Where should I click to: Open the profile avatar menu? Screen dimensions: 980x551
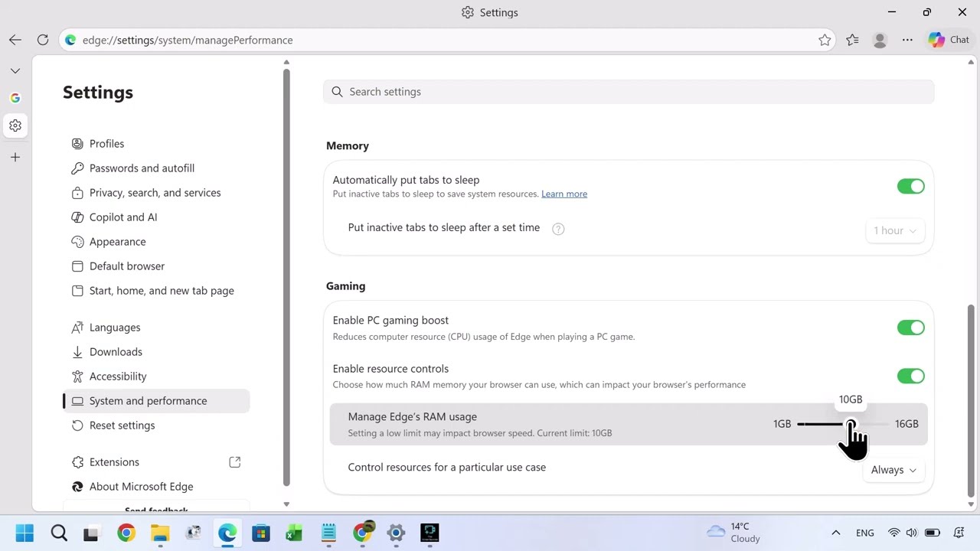point(880,40)
